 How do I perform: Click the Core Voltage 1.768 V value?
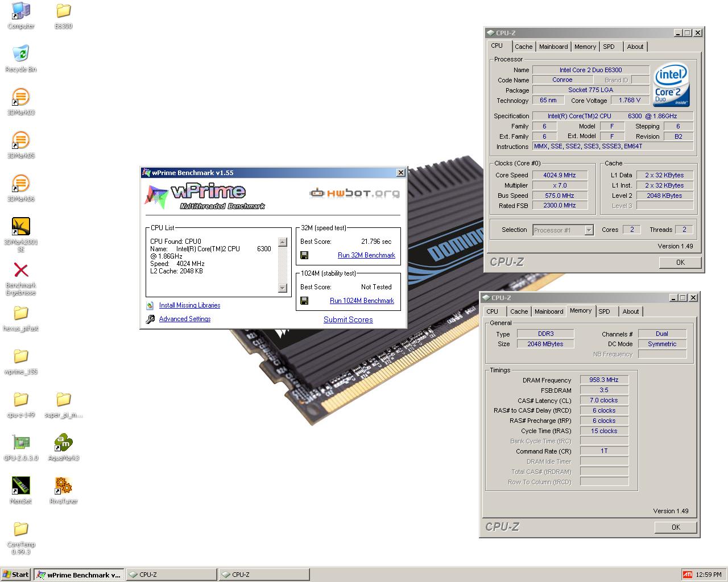point(630,101)
